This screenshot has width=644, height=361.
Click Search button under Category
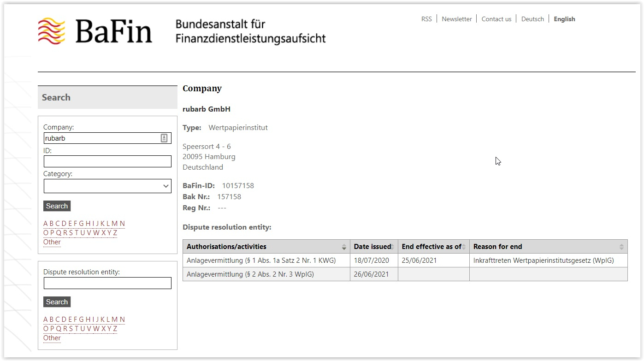pos(57,206)
